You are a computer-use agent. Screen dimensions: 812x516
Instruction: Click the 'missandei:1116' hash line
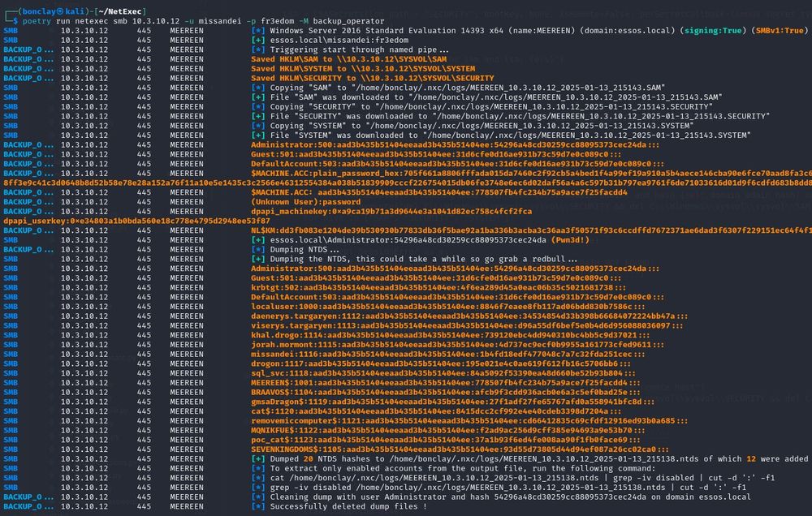tap(448, 354)
